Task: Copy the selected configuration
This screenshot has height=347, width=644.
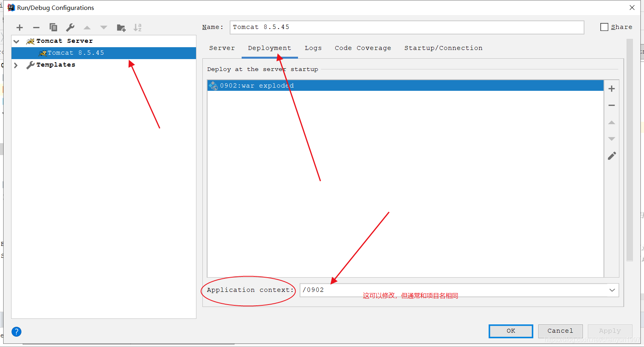Action: pos(53,27)
